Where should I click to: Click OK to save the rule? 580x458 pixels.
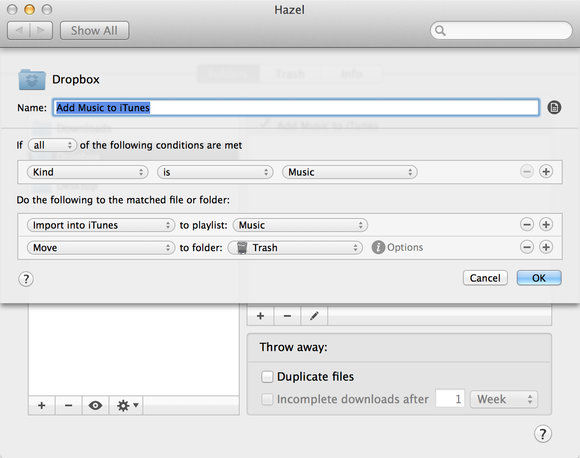[539, 278]
